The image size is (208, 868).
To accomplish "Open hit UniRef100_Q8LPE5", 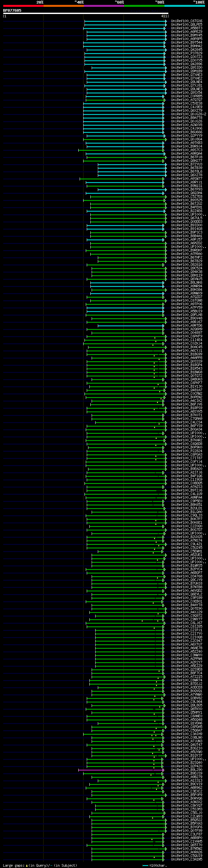I will (x=187, y=25).
